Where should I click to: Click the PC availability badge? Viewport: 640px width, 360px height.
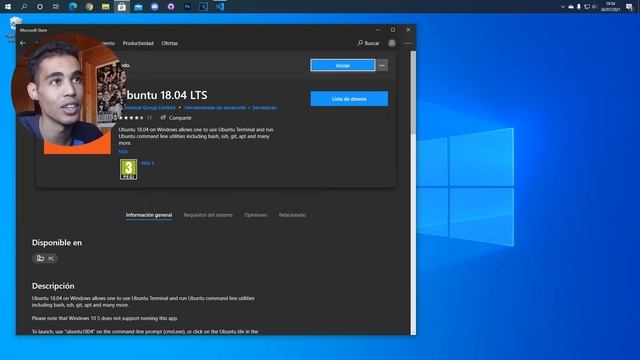[45, 258]
